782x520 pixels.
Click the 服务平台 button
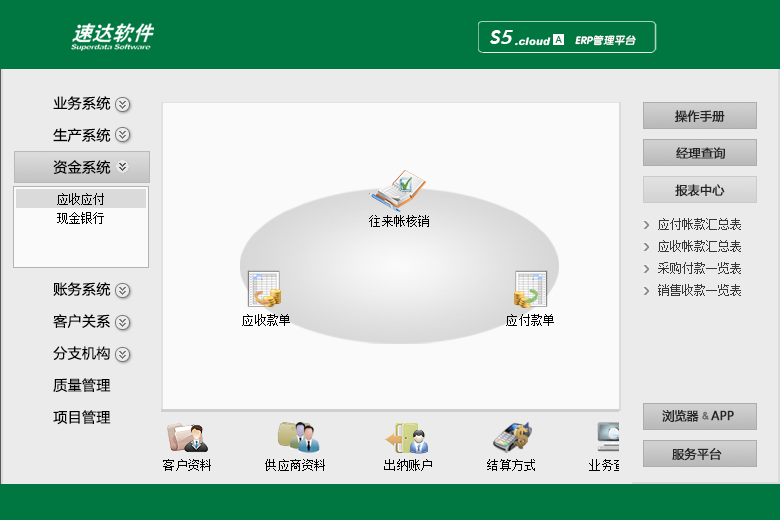coord(700,454)
